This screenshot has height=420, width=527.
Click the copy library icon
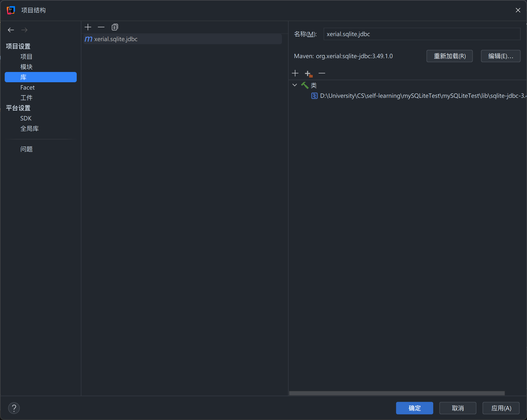[115, 27]
